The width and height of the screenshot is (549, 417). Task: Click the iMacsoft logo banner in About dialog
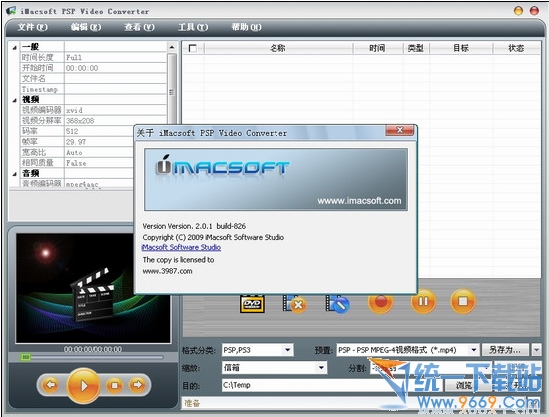click(x=276, y=179)
